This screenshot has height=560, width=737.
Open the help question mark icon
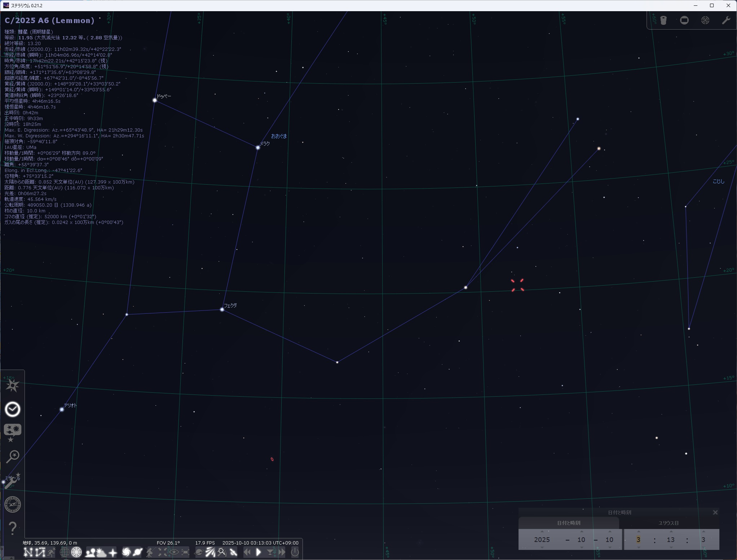[12, 528]
